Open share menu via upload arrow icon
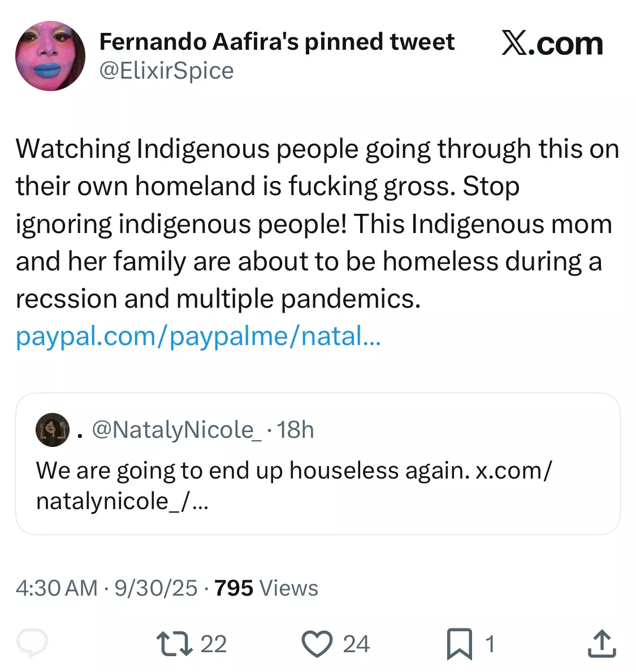The width and height of the screenshot is (636, 672). tap(602, 643)
